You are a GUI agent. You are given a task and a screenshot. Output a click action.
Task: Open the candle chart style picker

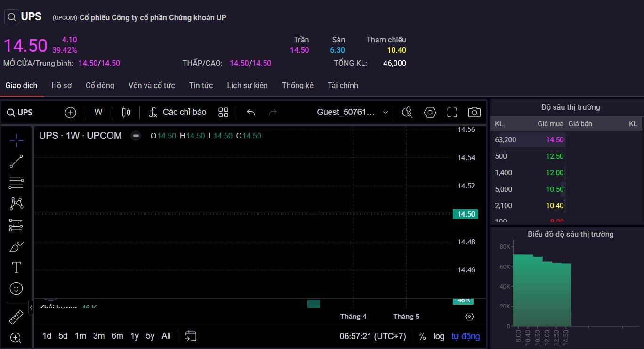point(125,112)
